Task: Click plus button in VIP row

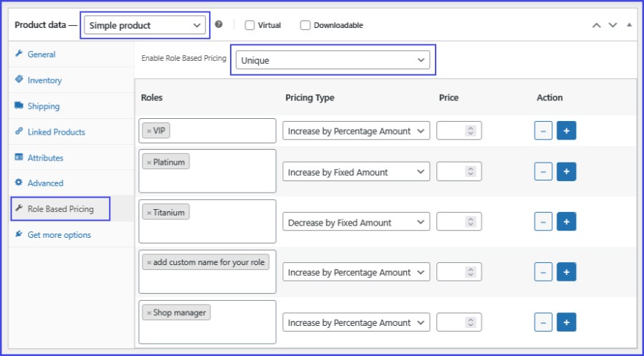Action: [x=567, y=131]
